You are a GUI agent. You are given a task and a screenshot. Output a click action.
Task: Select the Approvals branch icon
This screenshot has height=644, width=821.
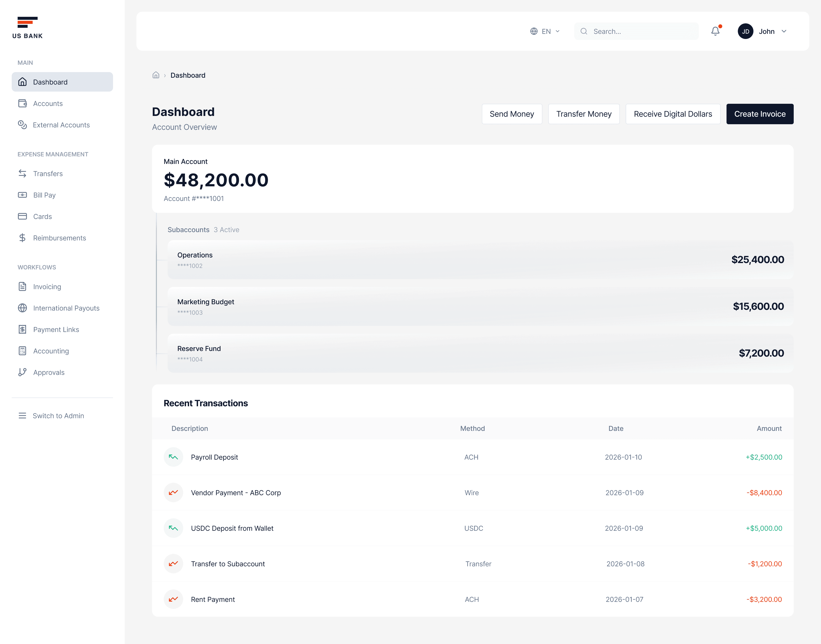pyautogui.click(x=23, y=372)
